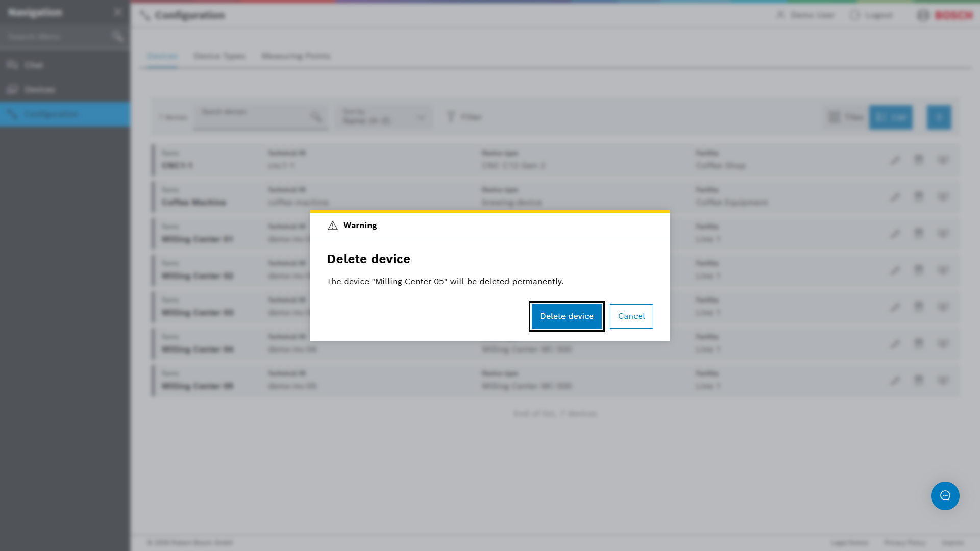Image resolution: width=980 pixels, height=551 pixels.
Task: Click the 'Delete device' dialog heading
Action: click(x=369, y=259)
